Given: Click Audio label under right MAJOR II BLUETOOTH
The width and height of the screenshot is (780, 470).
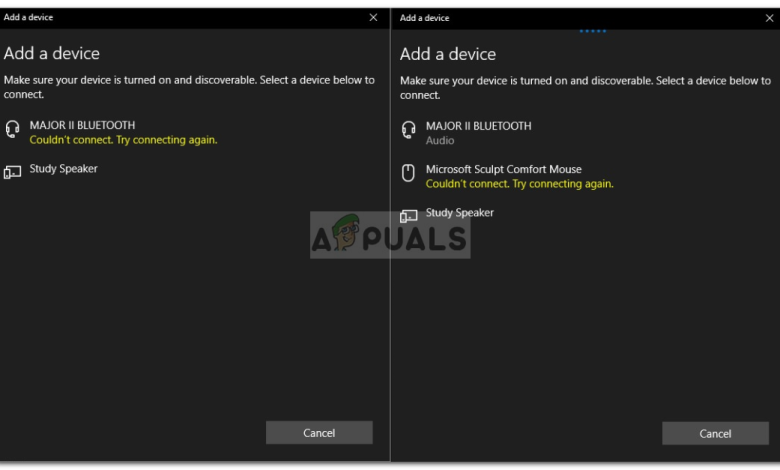Looking at the screenshot, I should (x=440, y=141).
